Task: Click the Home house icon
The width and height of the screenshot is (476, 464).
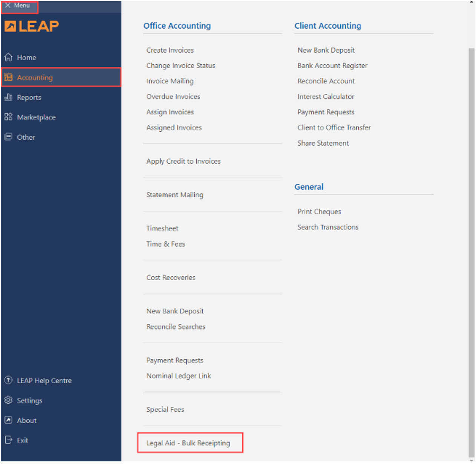Action: [8, 57]
